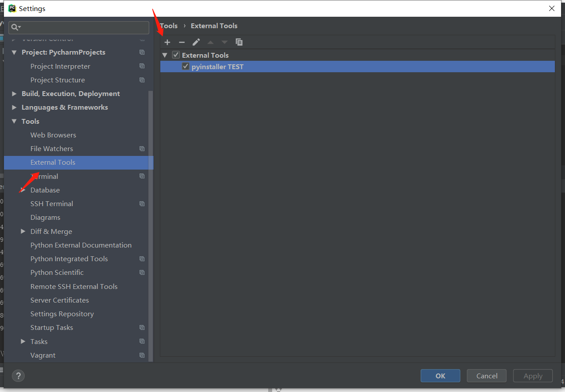This screenshot has width=565, height=392.
Task: Collapse Project: PycharmProjects section
Action: point(14,52)
